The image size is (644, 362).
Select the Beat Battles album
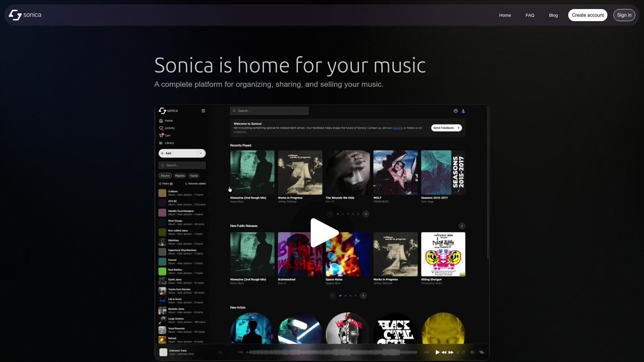click(x=182, y=271)
